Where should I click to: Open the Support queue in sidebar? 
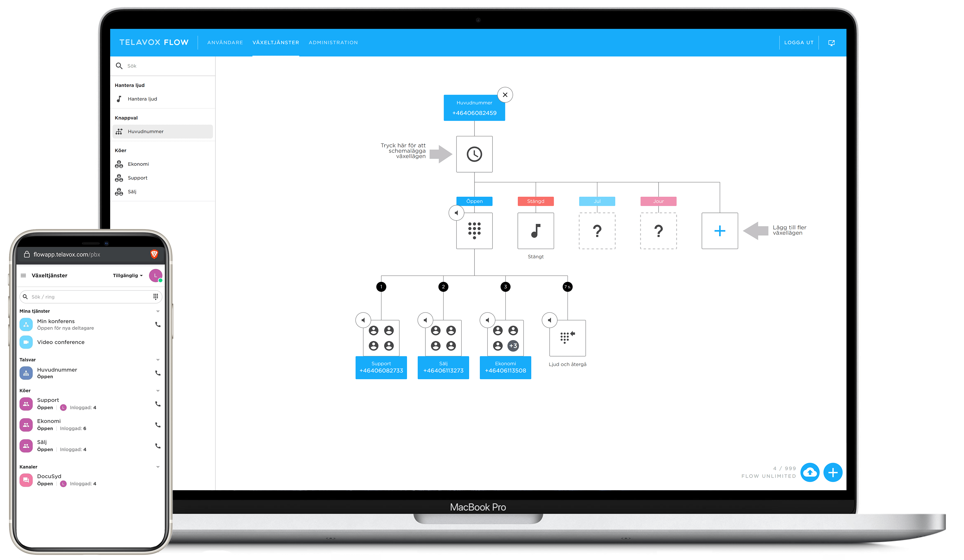163,178
